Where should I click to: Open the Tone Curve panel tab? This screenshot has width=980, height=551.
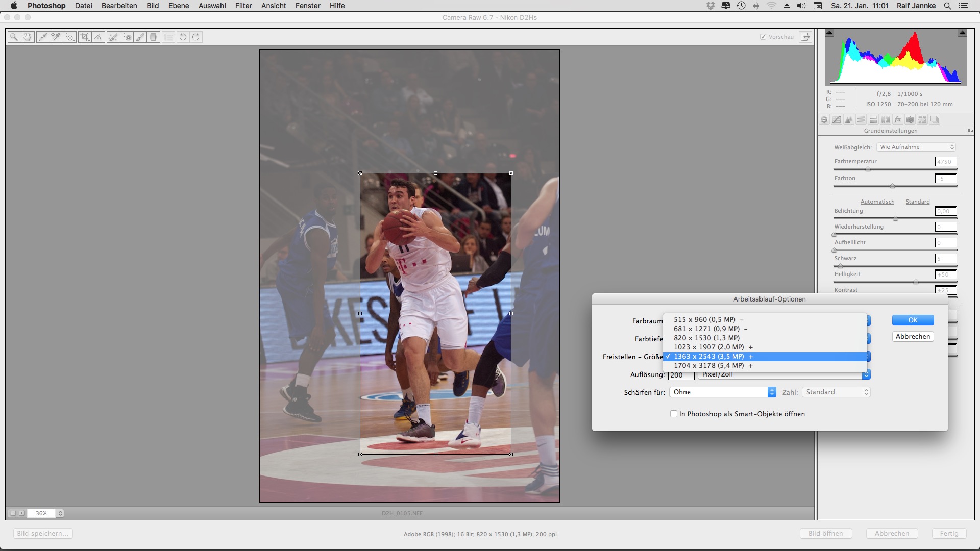[837, 120]
